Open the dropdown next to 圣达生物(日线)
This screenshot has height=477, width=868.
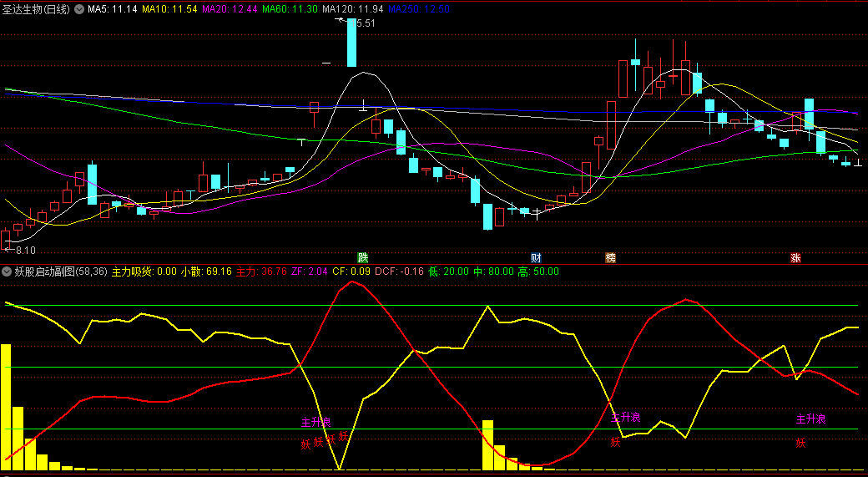[x=79, y=9]
